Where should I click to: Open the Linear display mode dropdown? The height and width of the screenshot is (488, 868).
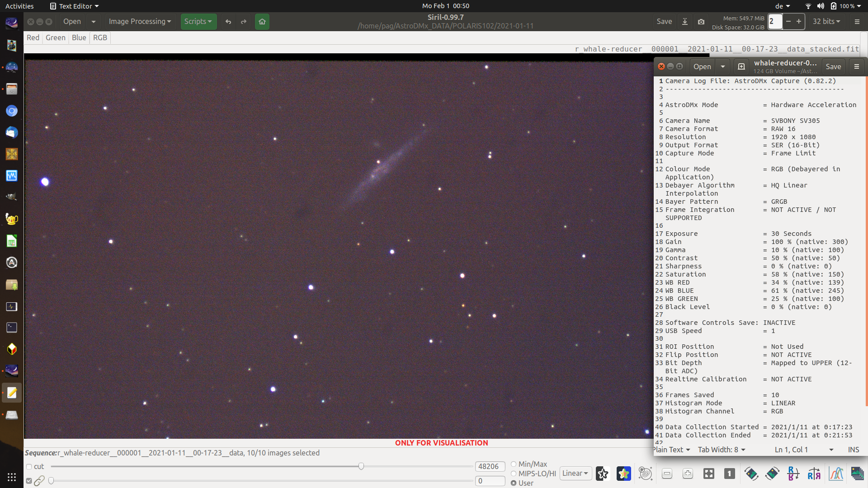[576, 474]
